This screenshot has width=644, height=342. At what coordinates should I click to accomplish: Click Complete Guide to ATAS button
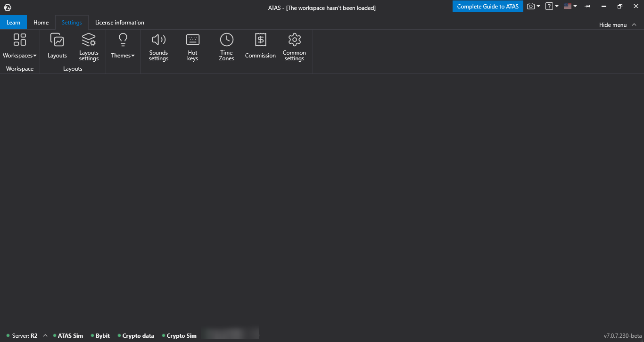[x=488, y=7]
